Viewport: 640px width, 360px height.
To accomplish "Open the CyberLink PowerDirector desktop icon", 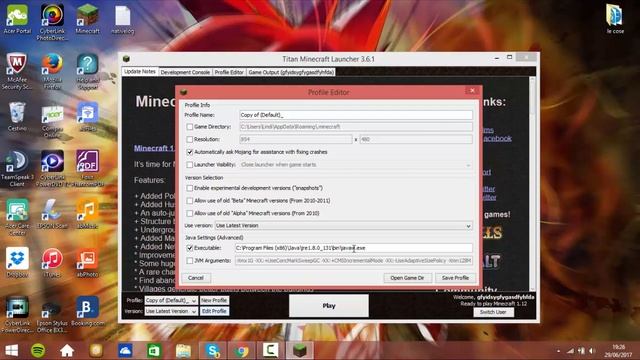I will (x=17, y=314).
